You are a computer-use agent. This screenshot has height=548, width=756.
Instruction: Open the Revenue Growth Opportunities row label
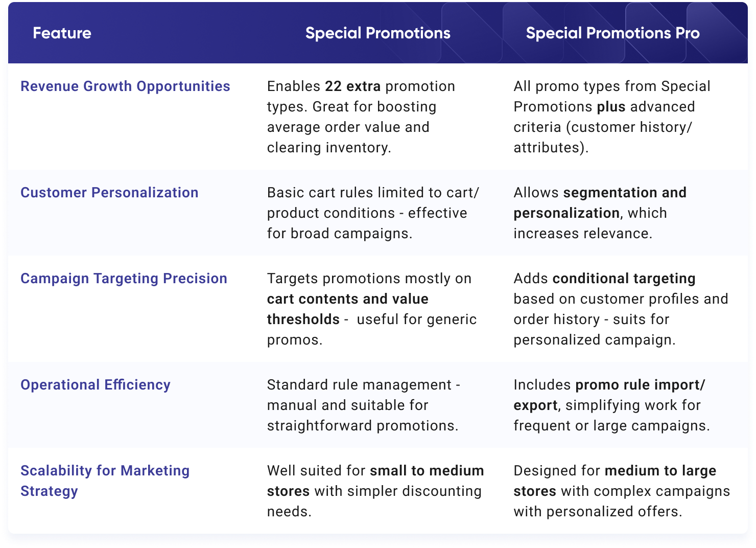point(125,86)
